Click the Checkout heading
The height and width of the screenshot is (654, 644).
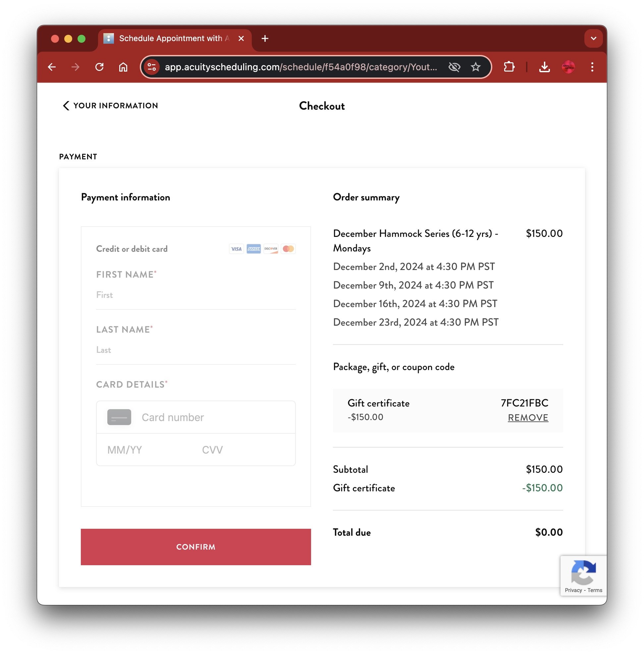point(322,106)
